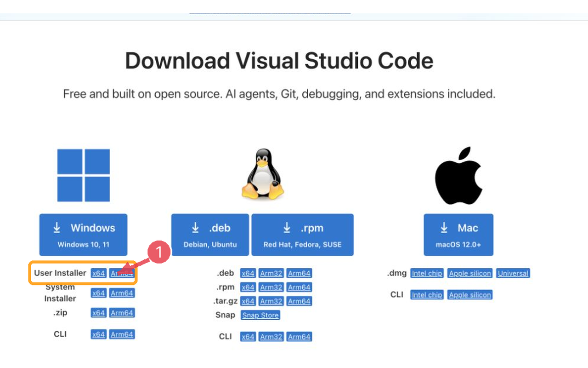Open the Snap Store link
The width and height of the screenshot is (588, 368).
tap(260, 315)
